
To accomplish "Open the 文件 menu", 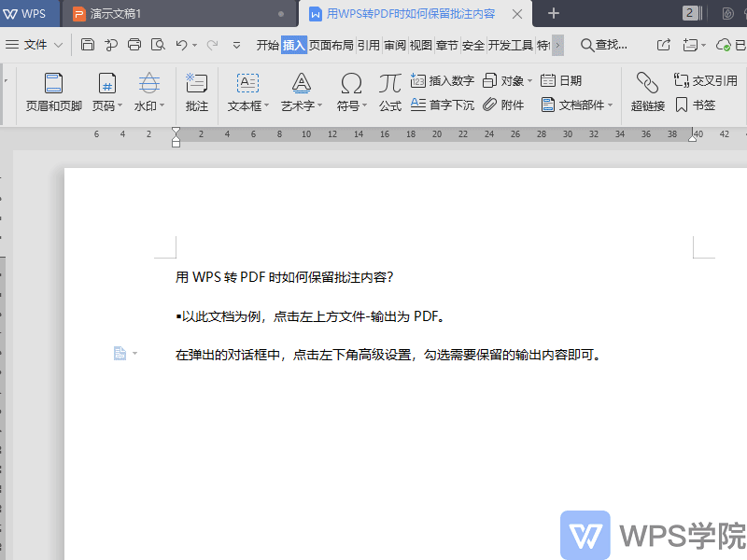I will (x=35, y=45).
